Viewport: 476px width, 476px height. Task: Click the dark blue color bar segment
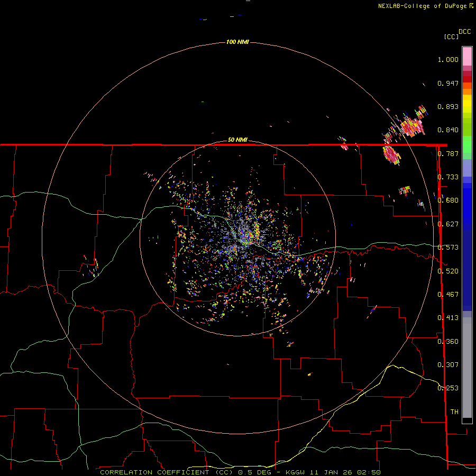(467, 270)
